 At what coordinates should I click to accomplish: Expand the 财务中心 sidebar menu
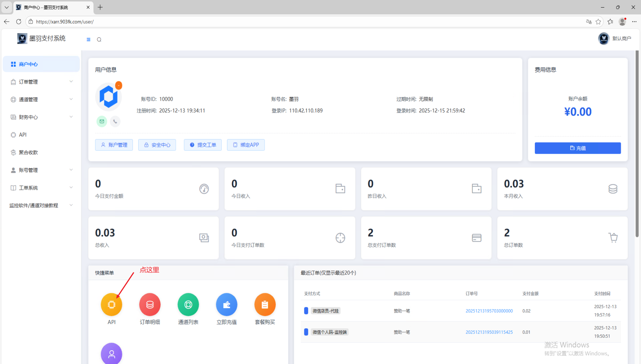tap(42, 117)
